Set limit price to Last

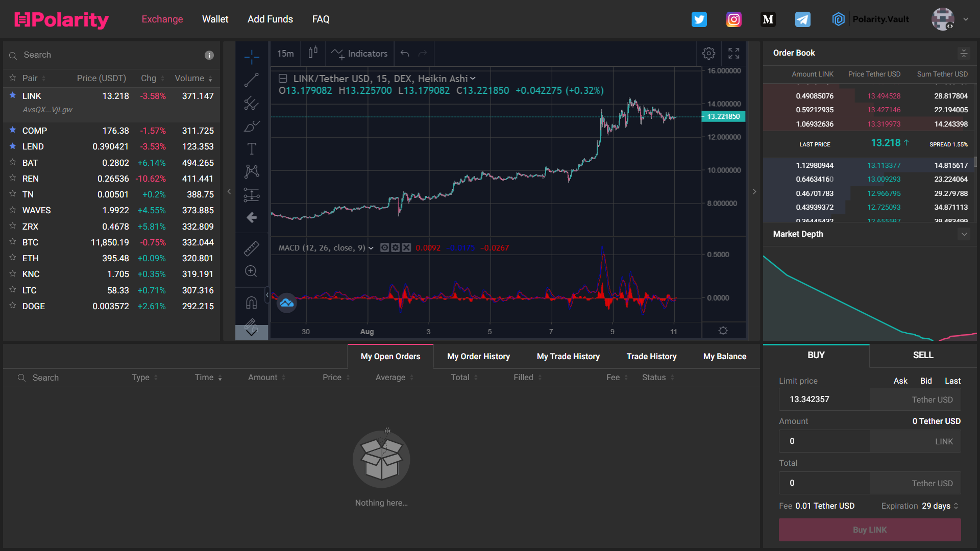tap(952, 381)
